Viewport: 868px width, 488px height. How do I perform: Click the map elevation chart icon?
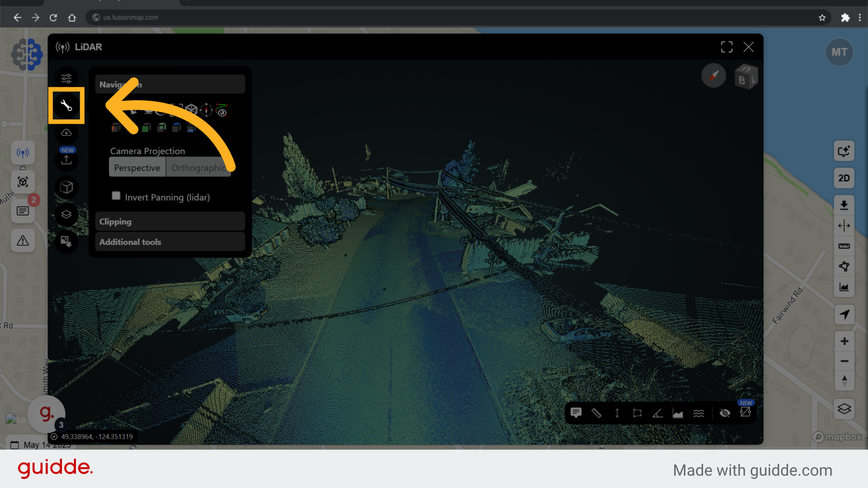[844, 287]
